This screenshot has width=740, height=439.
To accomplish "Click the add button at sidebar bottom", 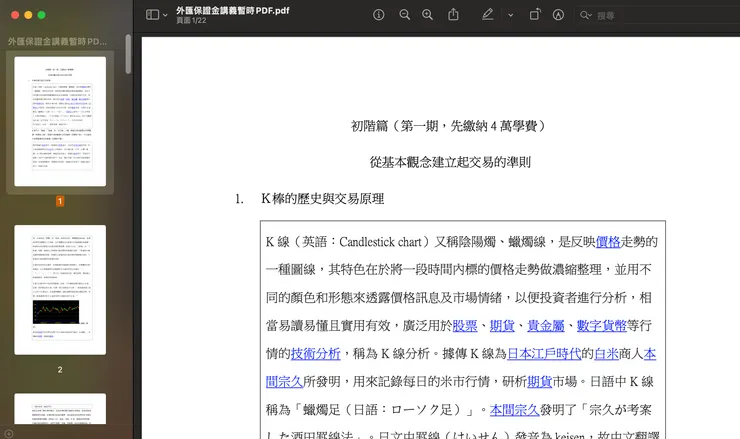I will coord(8,433).
